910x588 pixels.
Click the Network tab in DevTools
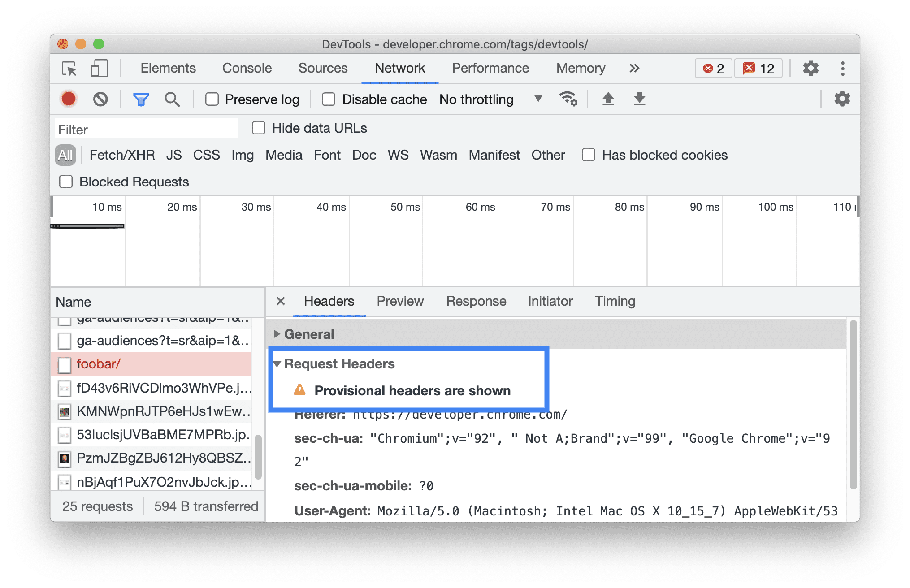click(x=398, y=69)
